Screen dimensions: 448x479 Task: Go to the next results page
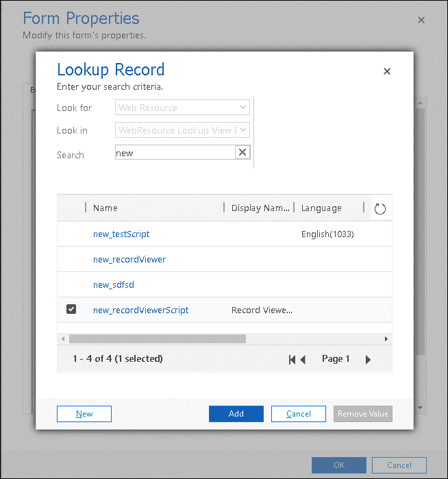click(x=368, y=359)
